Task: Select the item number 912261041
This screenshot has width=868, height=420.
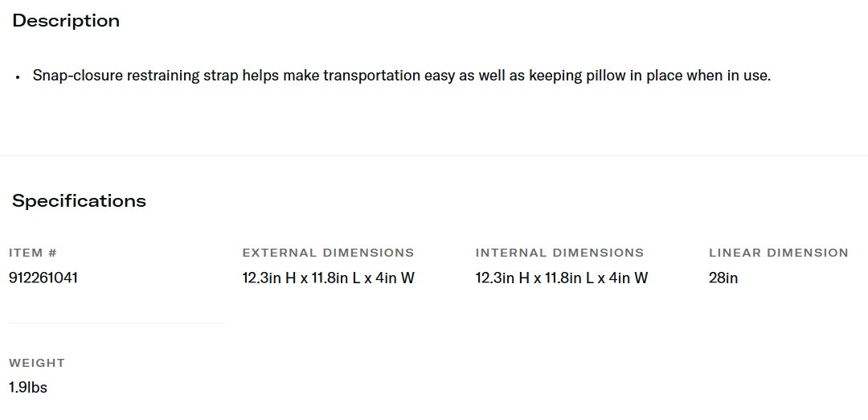Action: 43,278
